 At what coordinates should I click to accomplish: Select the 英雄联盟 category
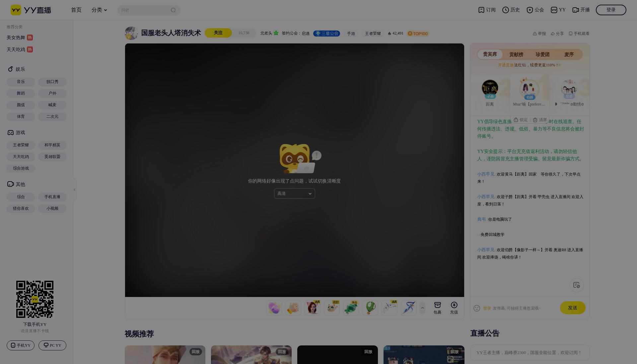tap(52, 157)
